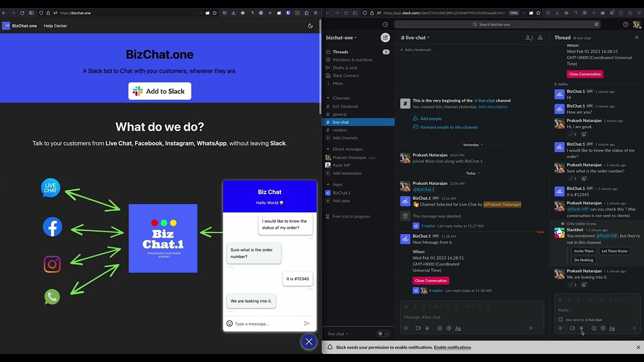
Task: Open emoji picker in Biz Chat widget
Action: [229, 324]
